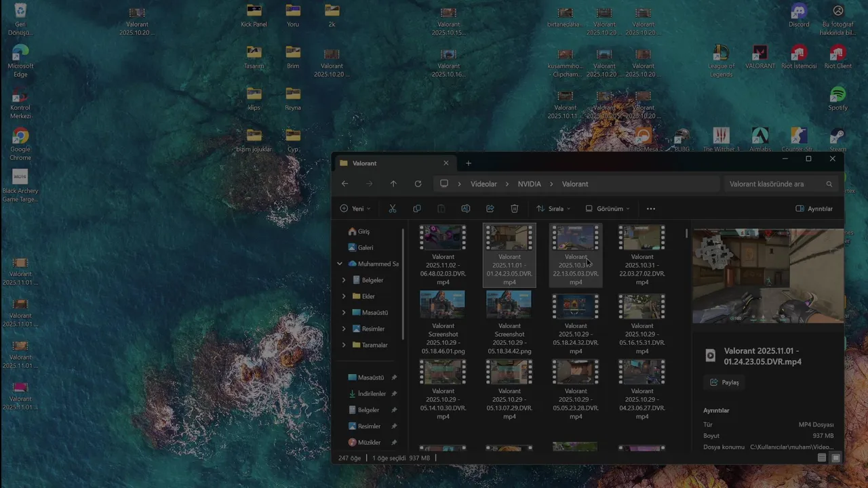Switch to details list view in status bar

point(822,458)
